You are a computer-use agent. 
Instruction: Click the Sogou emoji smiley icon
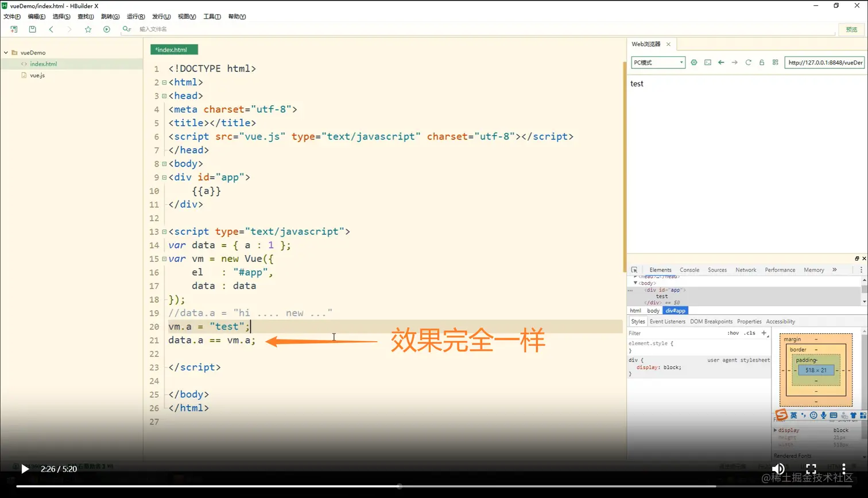[x=813, y=415]
